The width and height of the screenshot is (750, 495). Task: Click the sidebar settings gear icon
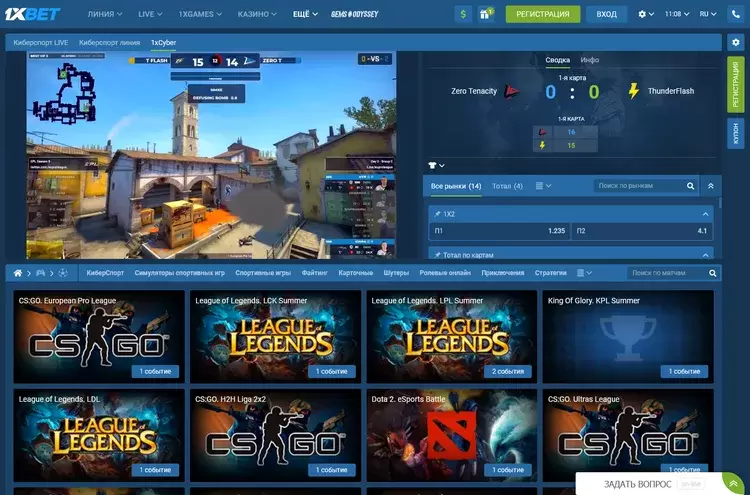(x=736, y=42)
